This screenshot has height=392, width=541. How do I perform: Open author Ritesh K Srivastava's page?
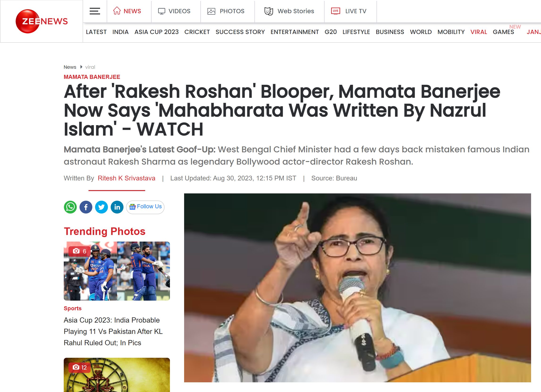pos(127,178)
